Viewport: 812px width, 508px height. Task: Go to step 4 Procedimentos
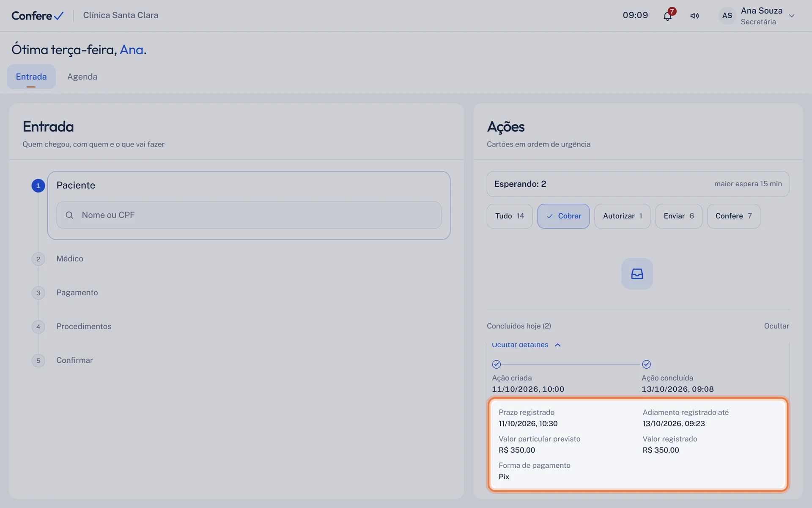click(x=84, y=326)
